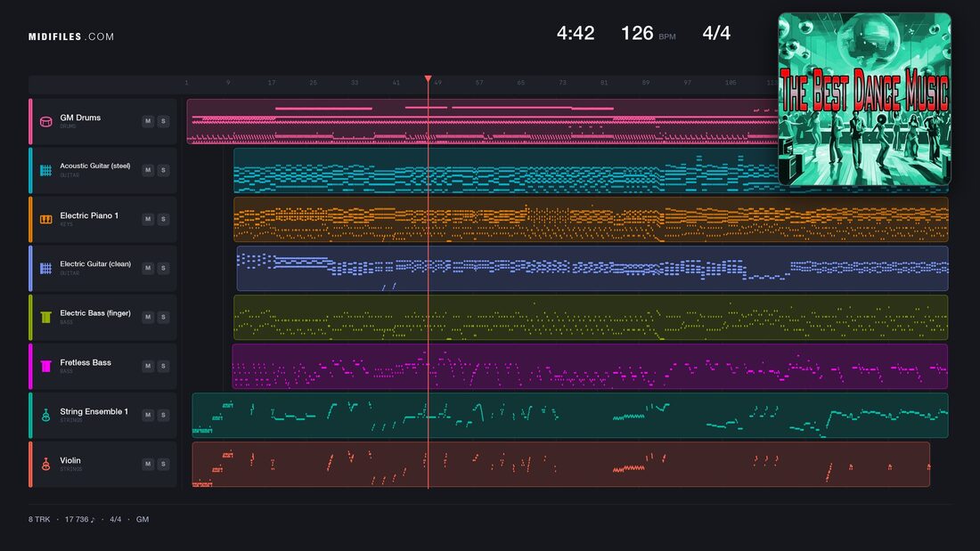Jump to bar 9 on the timeline ruler
The width and height of the screenshot is (980, 551).
[x=228, y=83]
